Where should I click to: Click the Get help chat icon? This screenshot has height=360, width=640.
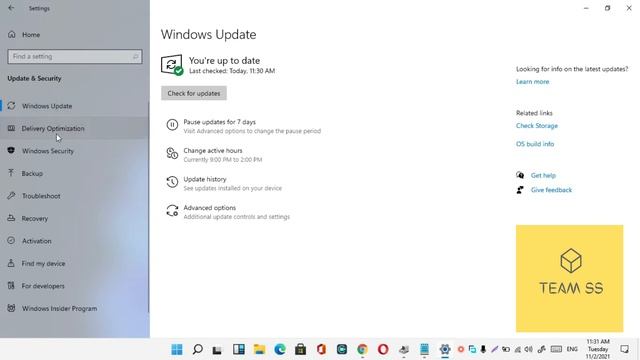(x=520, y=175)
